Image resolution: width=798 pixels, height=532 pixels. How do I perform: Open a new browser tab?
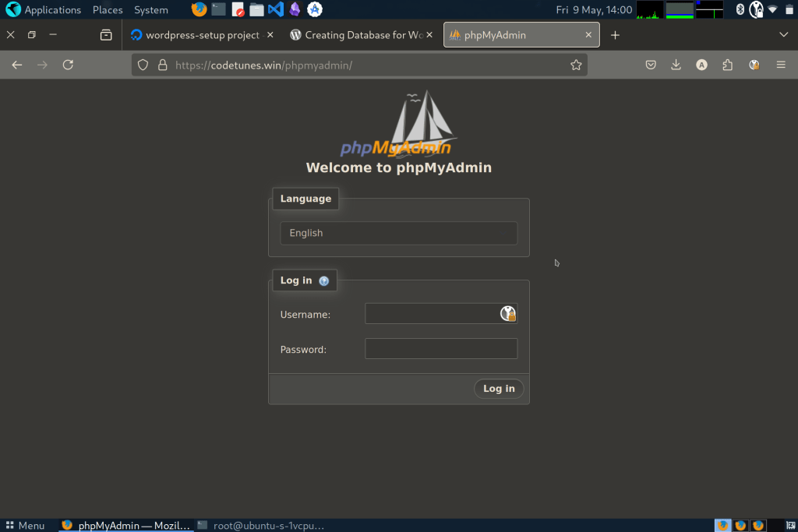[615, 34]
